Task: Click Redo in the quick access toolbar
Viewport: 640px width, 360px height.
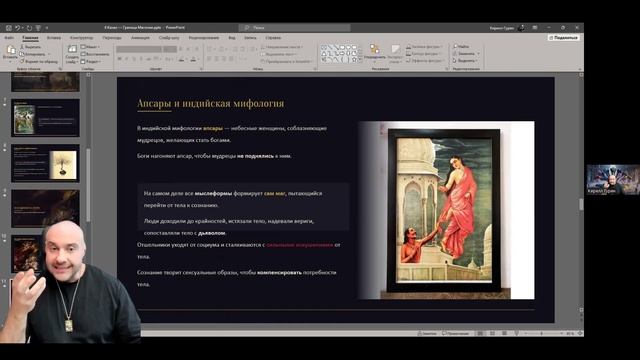Action: [29, 28]
